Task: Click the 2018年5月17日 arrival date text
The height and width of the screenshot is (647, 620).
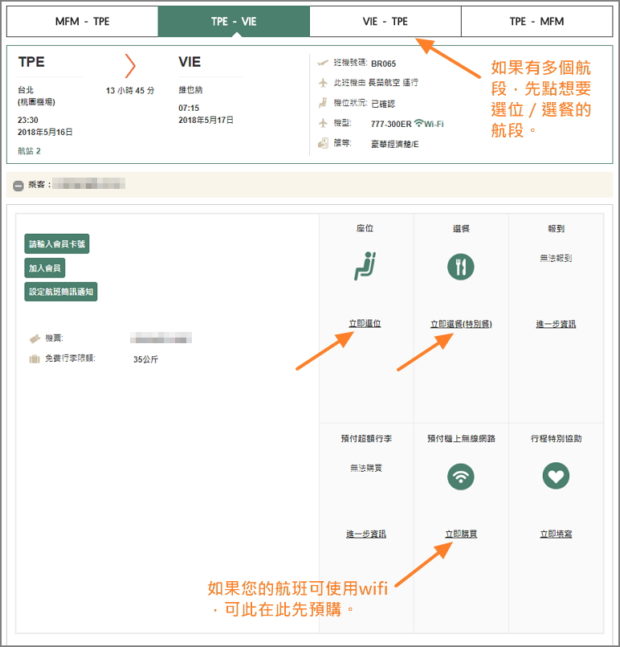Action: (x=206, y=120)
